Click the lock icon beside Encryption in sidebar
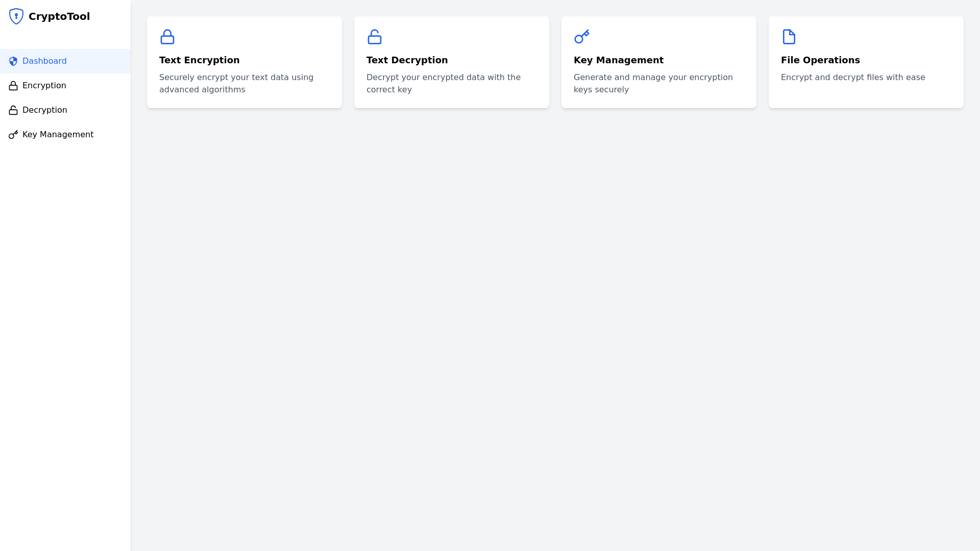980x551 pixels. click(13, 85)
